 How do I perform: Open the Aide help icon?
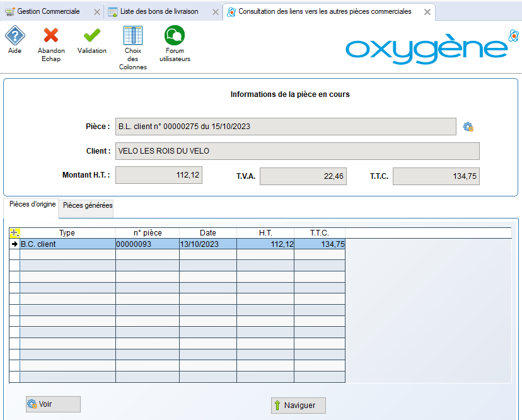click(x=14, y=35)
